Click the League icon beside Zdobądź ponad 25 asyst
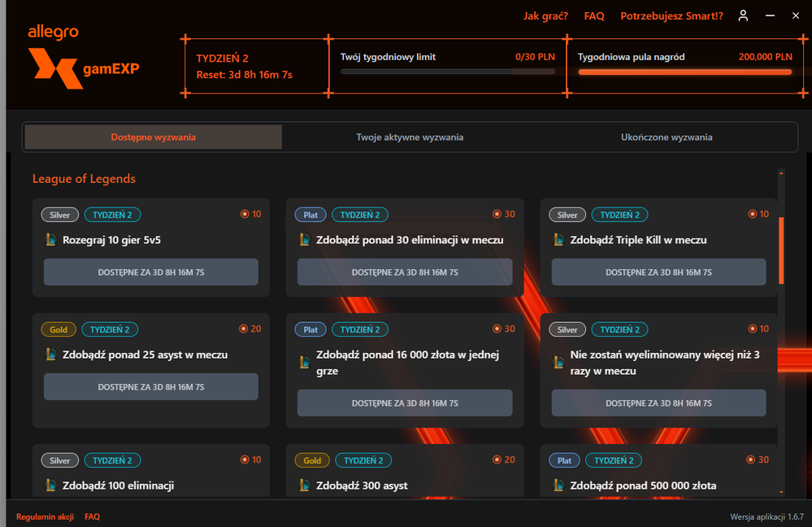The height and width of the screenshot is (527, 812). click(x=50, y=355)
